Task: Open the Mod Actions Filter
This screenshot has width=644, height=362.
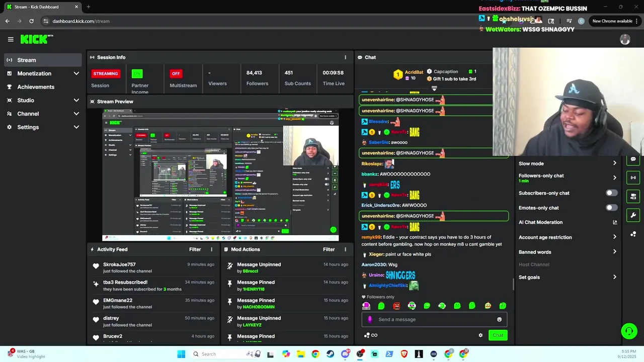Action: tap(329, 249)
